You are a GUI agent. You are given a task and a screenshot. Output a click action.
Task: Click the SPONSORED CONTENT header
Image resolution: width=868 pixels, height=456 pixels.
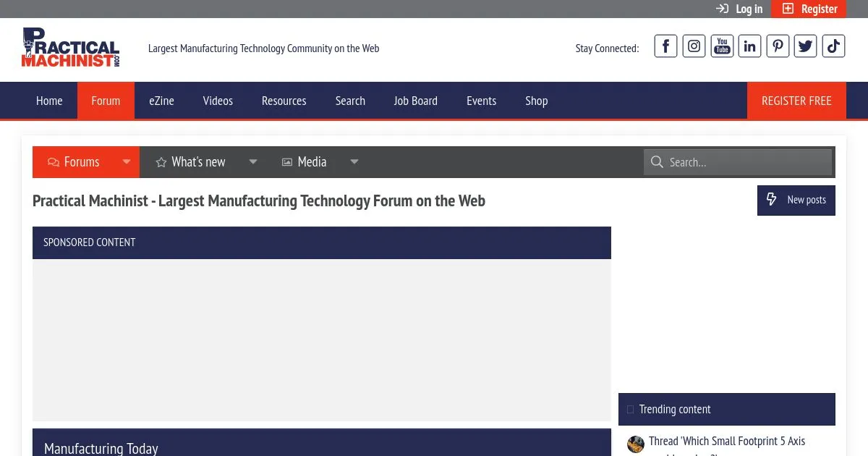coord(322,242)
